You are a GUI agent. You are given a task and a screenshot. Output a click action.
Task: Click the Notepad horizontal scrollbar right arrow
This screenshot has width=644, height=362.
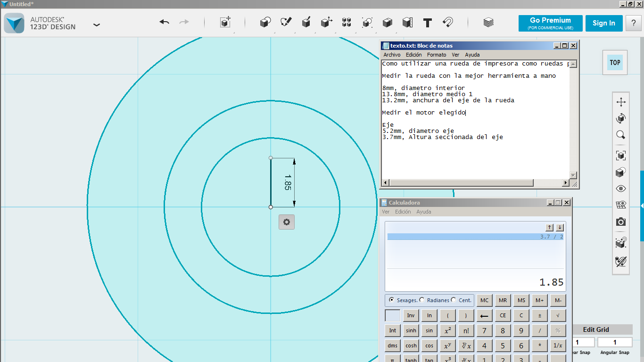pyautogui.click(x=566, y=183)
